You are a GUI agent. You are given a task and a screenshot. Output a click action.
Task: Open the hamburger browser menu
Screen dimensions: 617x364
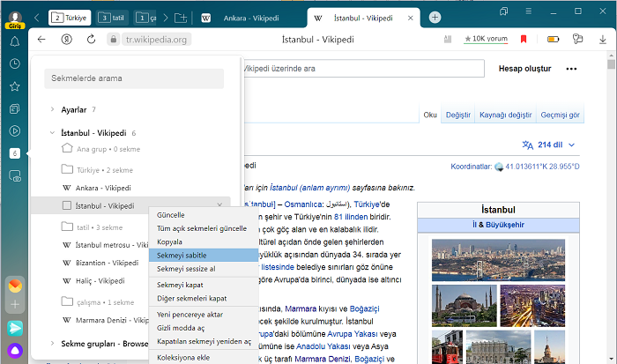(x=529, y=11)
